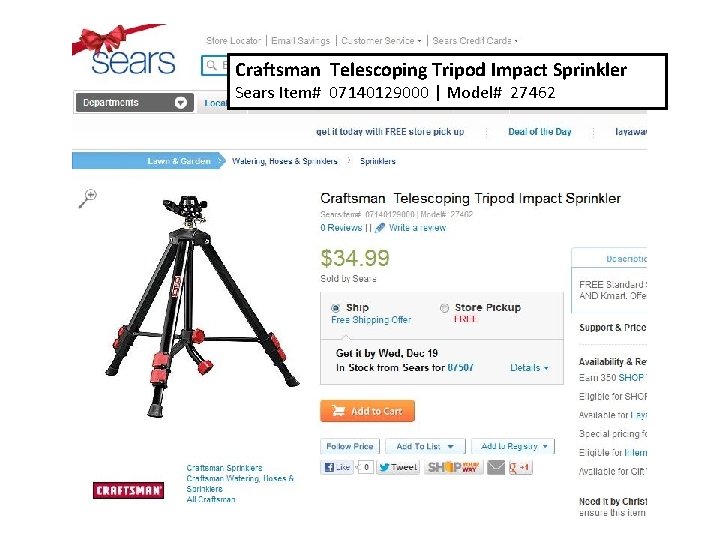Open the Lawn & Garden breadcrumb tab
The height and width of the screenshot is (540, 720).
pyautogui.click(x=148, y=161)
